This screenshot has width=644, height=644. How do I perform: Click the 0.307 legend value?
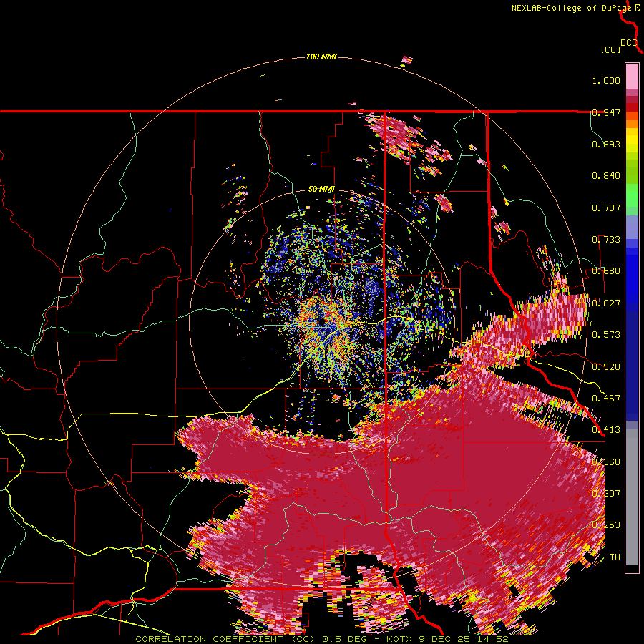pyautogui.click(x=606, y=493)
